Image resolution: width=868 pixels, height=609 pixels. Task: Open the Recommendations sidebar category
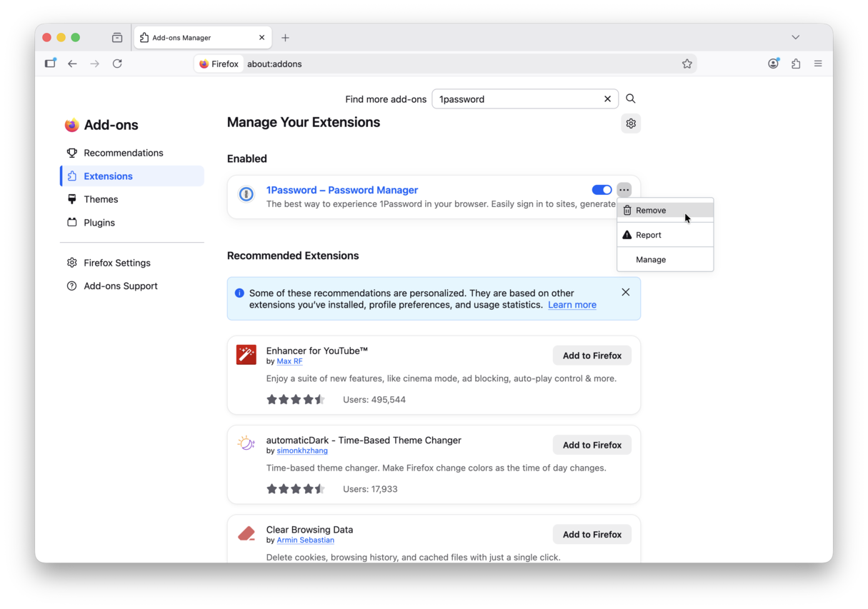(x=132, y=153)
